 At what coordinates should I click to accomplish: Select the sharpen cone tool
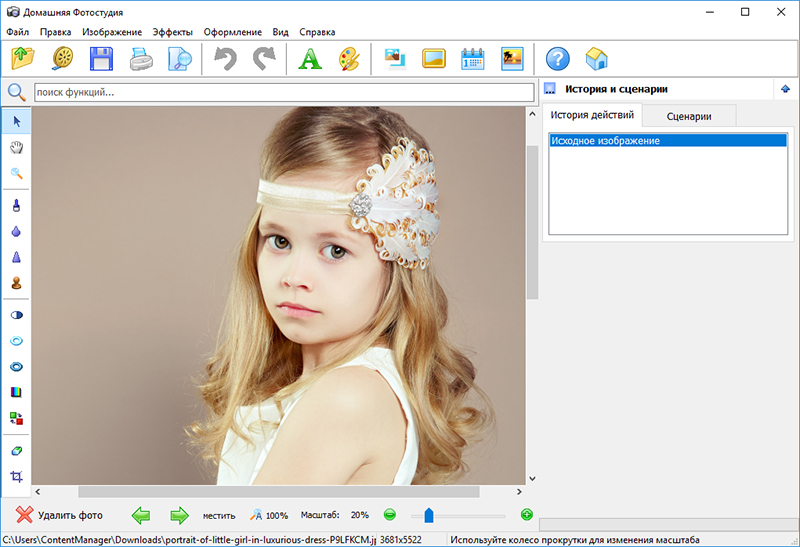[x=16, y=257]
